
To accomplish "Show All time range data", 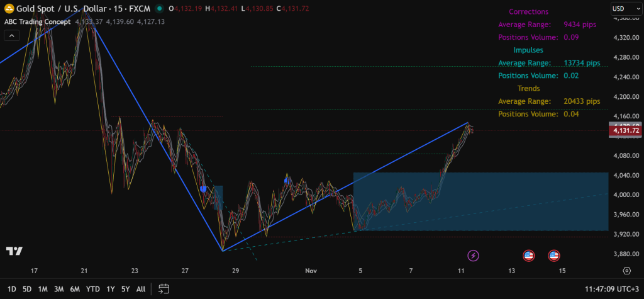I will coord(141,289).
